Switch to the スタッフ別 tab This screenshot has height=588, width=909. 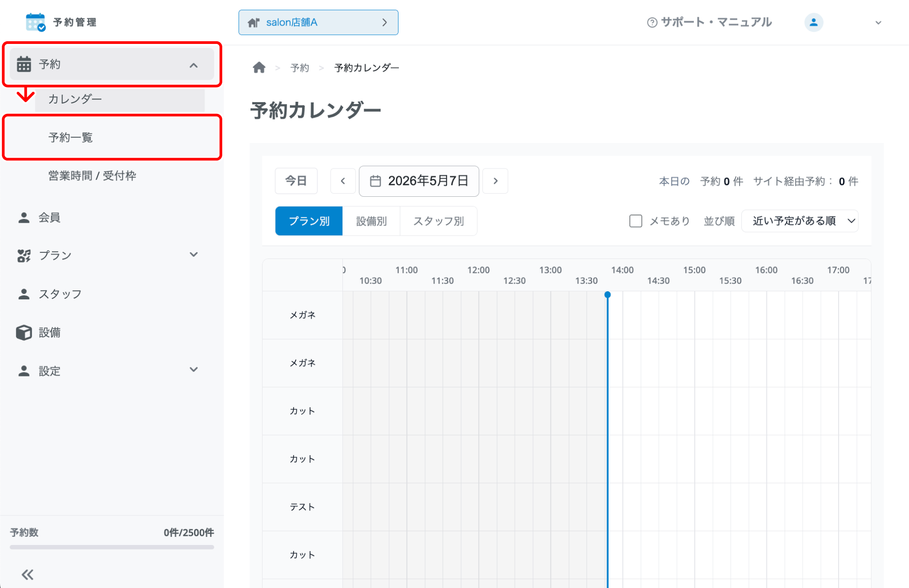click(438, 221)
